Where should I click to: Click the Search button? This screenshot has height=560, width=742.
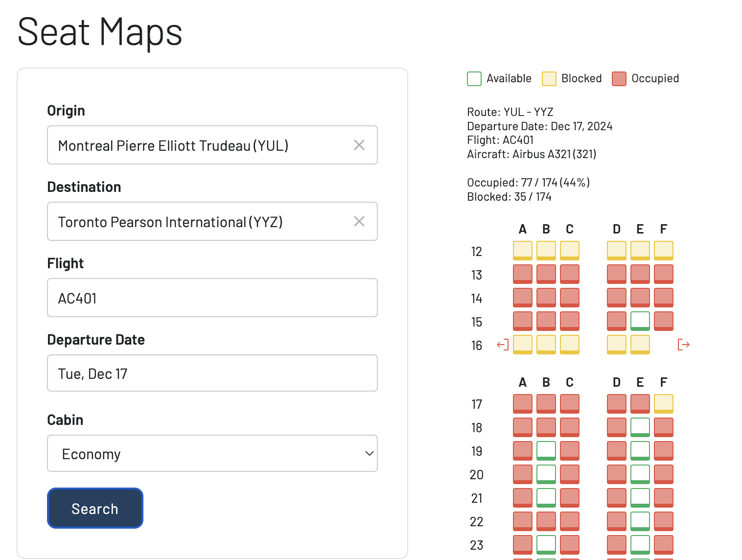pos(95,508)
